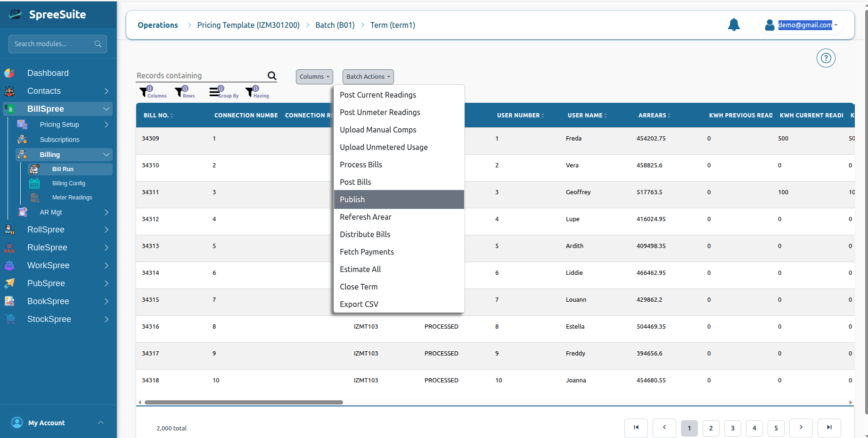
Task: Click the user avatar icon beside demo@gmail.com
Action: (x=770, y=25)
